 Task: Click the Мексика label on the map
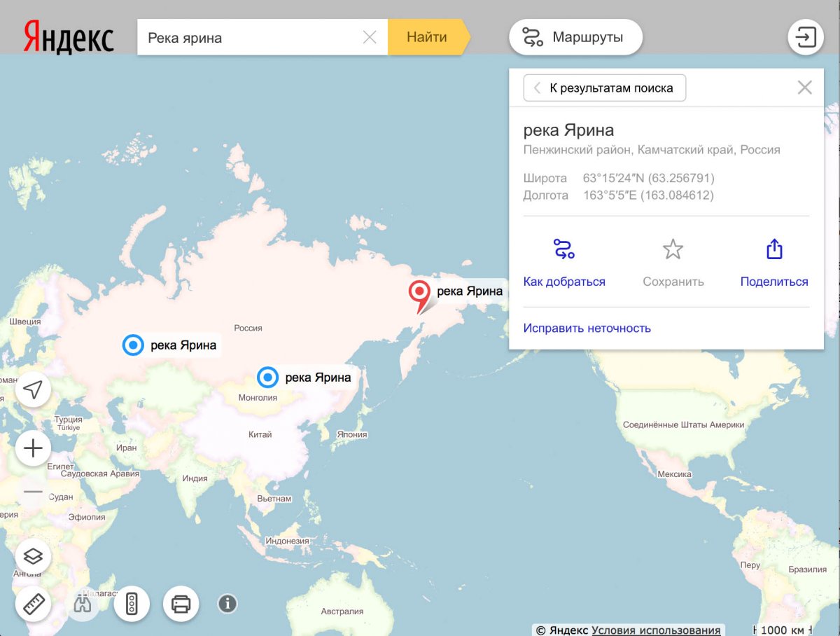tap(674, 474)
